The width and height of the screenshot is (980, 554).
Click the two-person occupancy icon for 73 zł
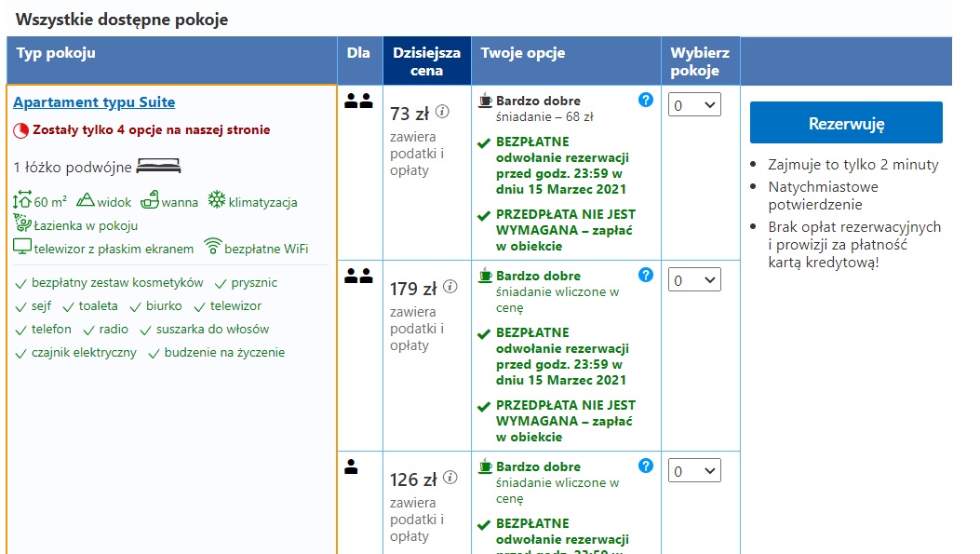[358, 101]
